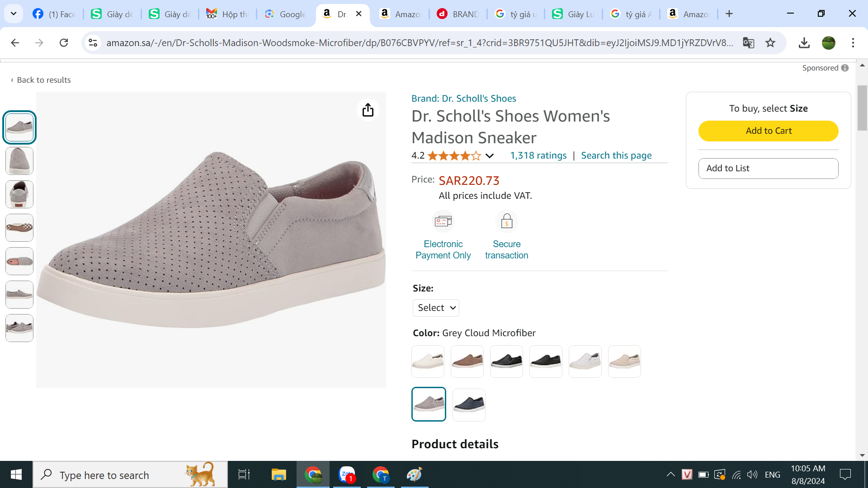Switch to the Google browser tab
Screen dimensions: 868x488
286,14
